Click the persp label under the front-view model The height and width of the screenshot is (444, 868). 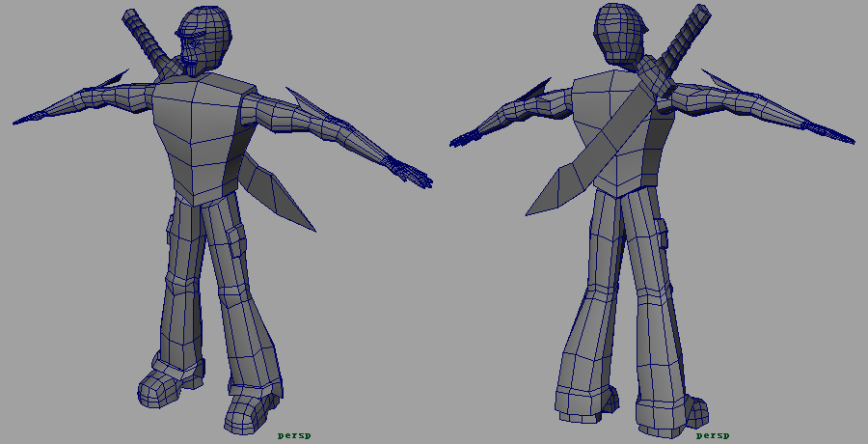click(294, 435)
